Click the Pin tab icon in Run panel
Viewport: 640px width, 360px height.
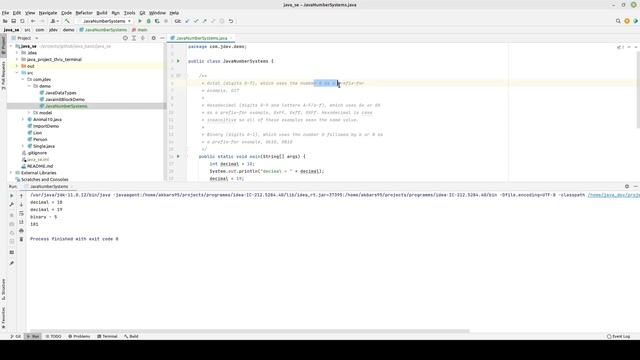11,263
